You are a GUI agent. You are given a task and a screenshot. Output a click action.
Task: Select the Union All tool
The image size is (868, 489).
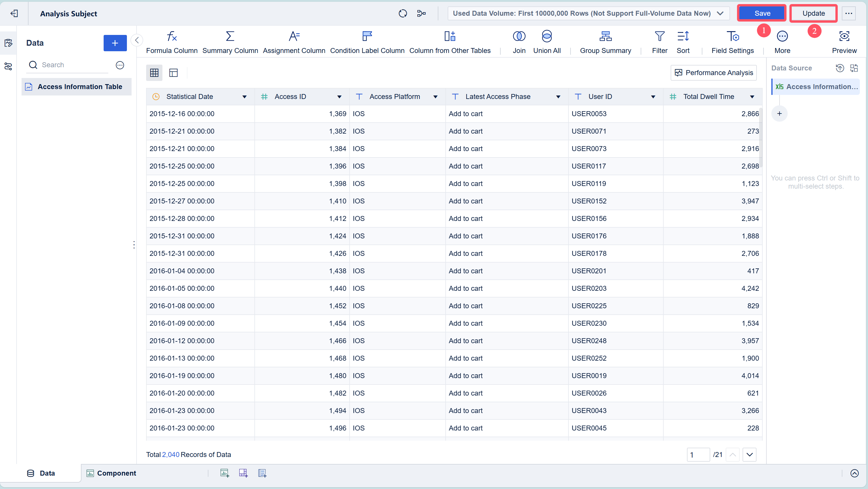pos(547,42)
